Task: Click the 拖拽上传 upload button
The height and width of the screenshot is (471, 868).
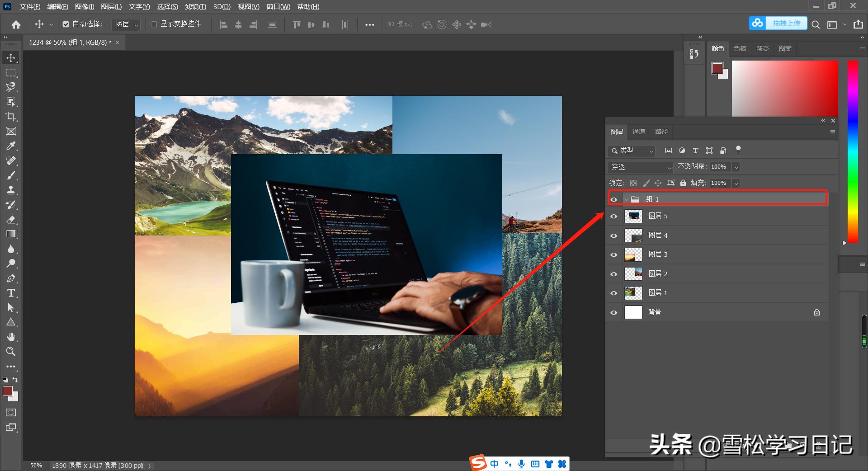Action: pyautogui.click(x=786, y=24)
